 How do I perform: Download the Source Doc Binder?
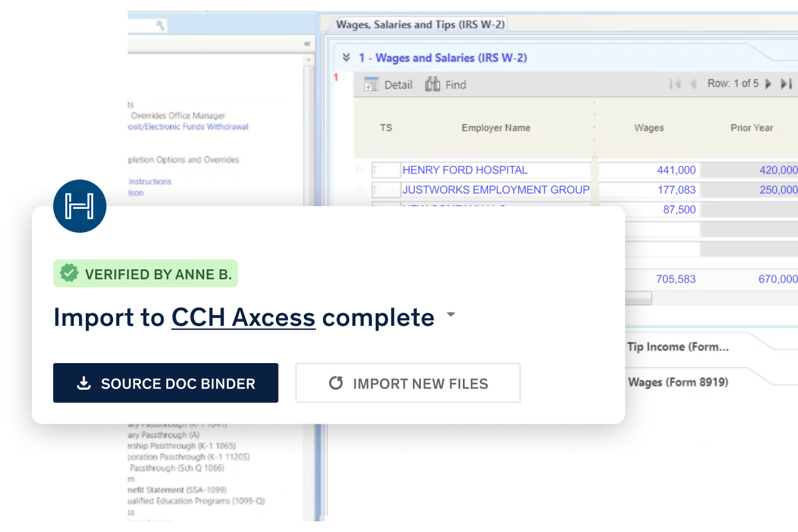click(x=166, y=383)
